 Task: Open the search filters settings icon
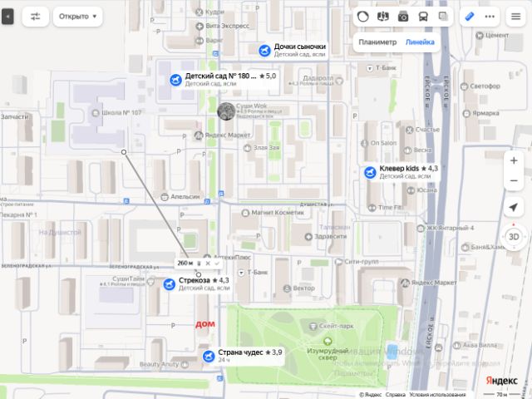(x=36, y=17)
